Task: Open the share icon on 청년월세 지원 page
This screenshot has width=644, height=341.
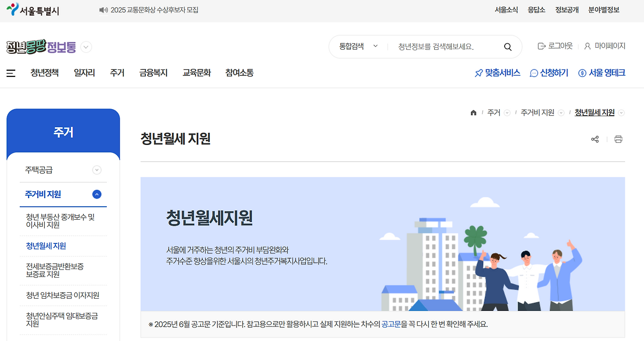Action: [x=595, y=139]
